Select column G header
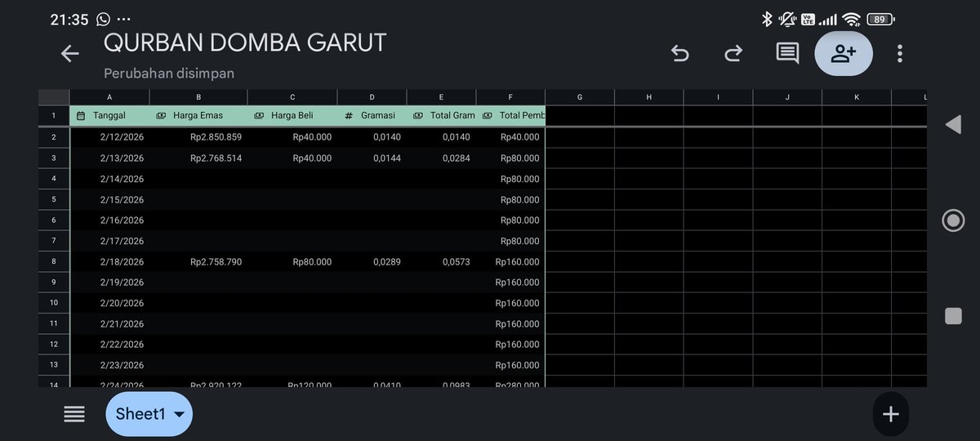This screenshot has width=980, height=441. tap(580, 97)
